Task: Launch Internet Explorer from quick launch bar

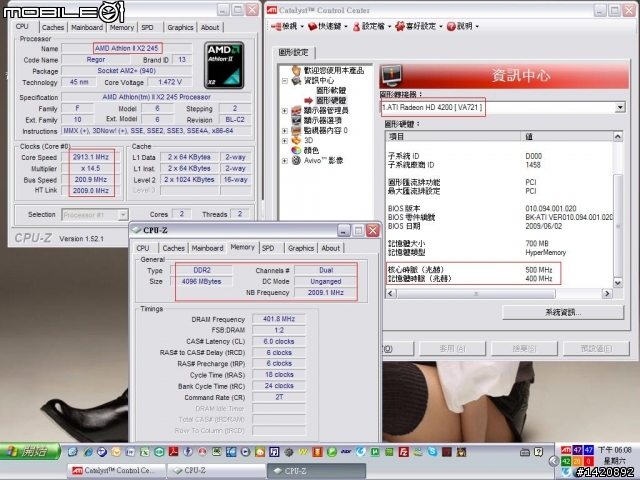Action: click(88, 452)
